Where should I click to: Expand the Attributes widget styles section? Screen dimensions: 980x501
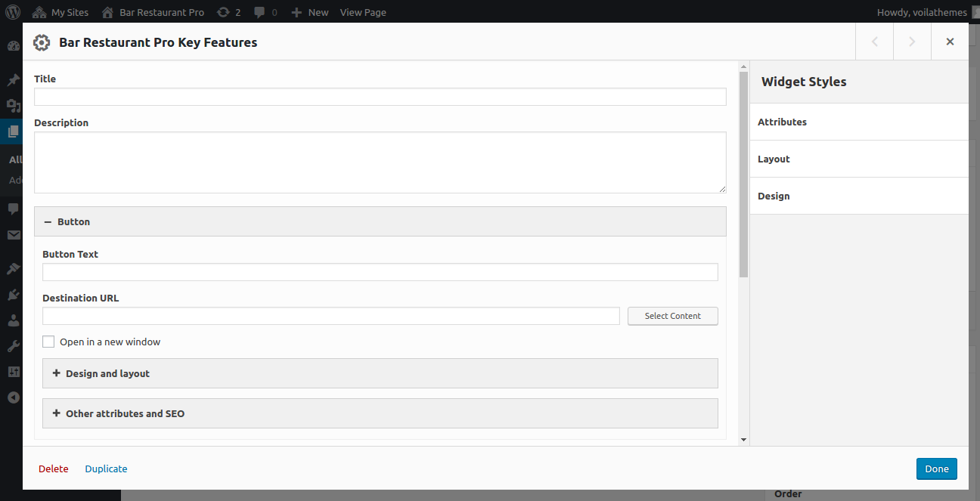[x=859, y=122]
